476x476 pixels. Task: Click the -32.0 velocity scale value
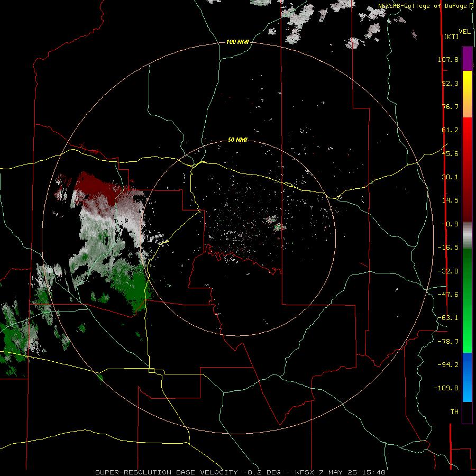[x=448, y=271]
